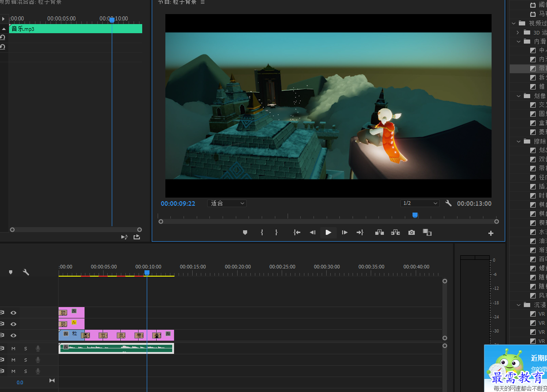This screenshot has width=547, height=392.
Task: Mute the third audio track with M
Action: (x=14, y=371)
